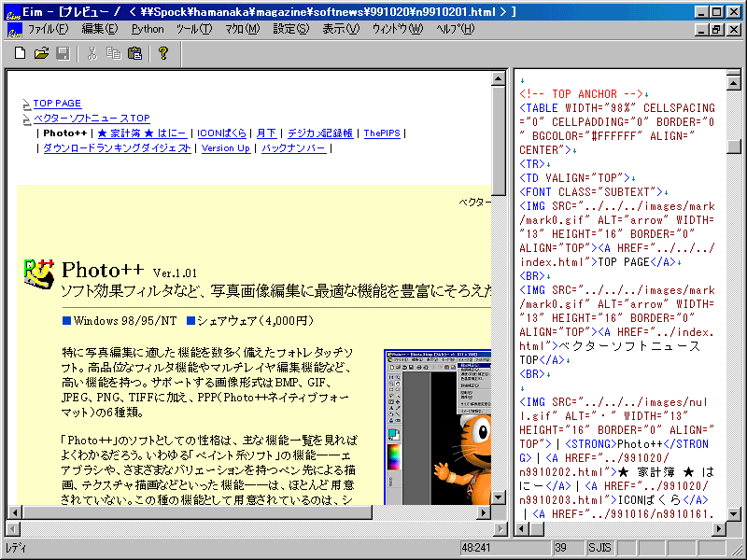Click the SJIS encoding status bar field
Image resolution: width=747 pixels, height=560 pixels.
click(599, 548)
